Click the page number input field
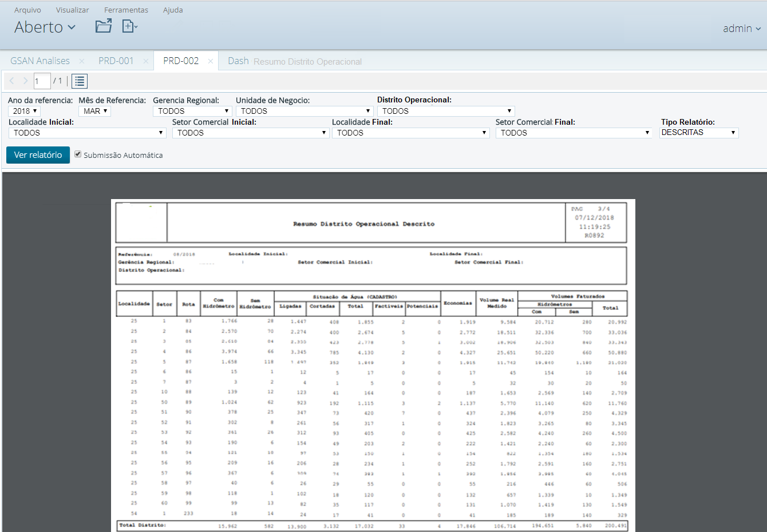The width and height of the screenshot is (767, 532). [42, 81]
